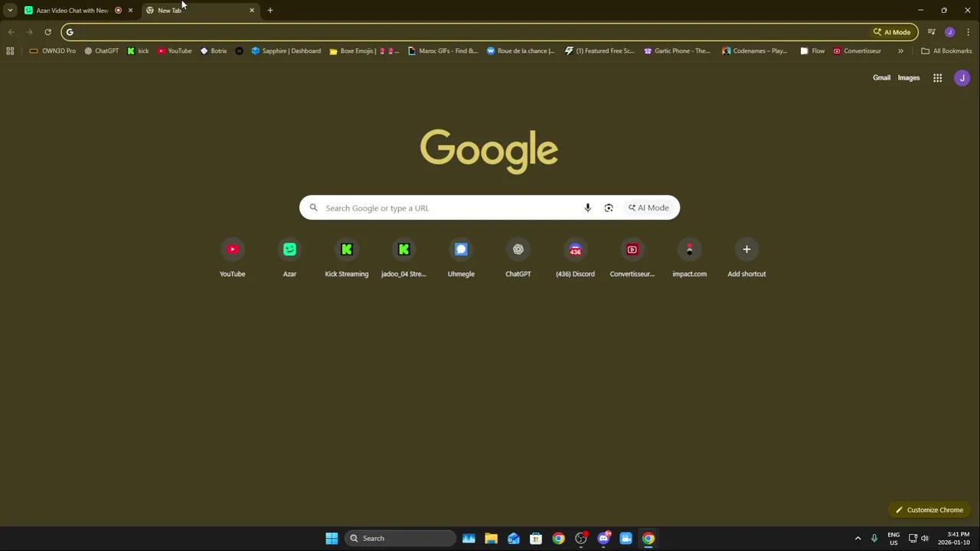Open the Kick Streaming shortcut
Viewport: 980px width, 551px height.
(346, 258)
